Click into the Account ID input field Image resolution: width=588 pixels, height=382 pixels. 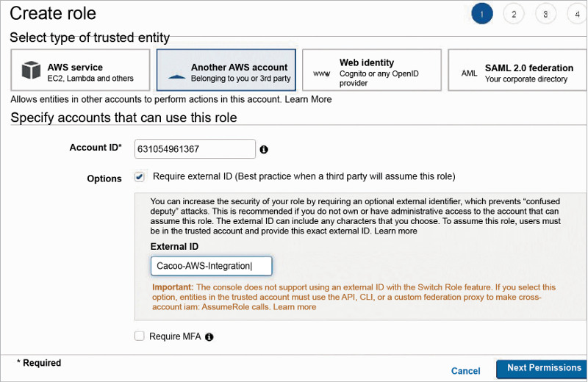click(195, 149)
